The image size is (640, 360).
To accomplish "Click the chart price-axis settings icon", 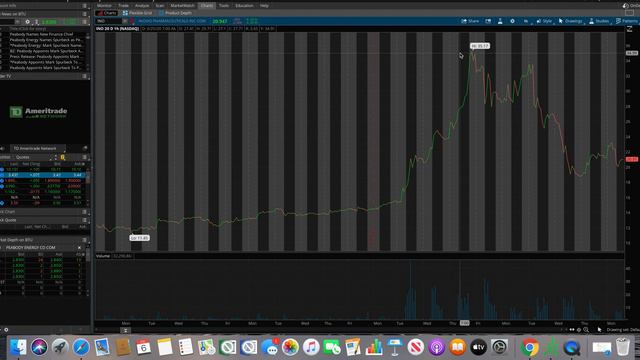I will click(x=630, y=29).
